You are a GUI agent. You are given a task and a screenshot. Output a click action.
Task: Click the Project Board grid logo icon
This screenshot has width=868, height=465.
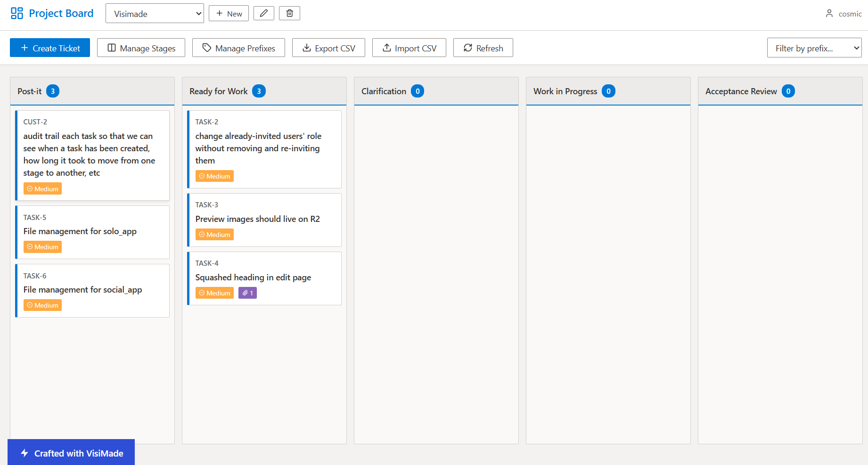tap(16, 13)
